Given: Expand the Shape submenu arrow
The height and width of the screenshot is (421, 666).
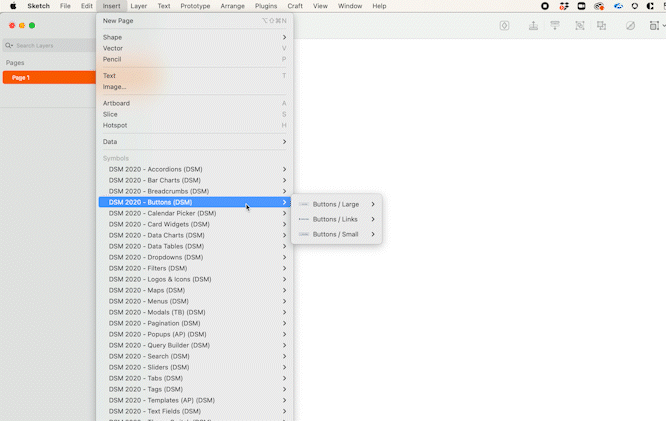Looking at the screenshot, I should point(284,37).
